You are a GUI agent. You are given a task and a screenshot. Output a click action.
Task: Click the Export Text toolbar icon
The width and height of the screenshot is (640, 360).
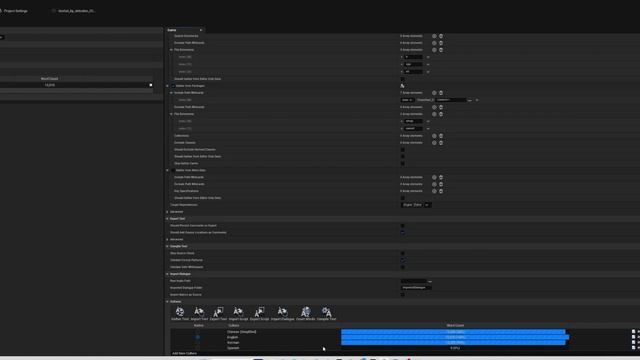(x=218, y=313)
